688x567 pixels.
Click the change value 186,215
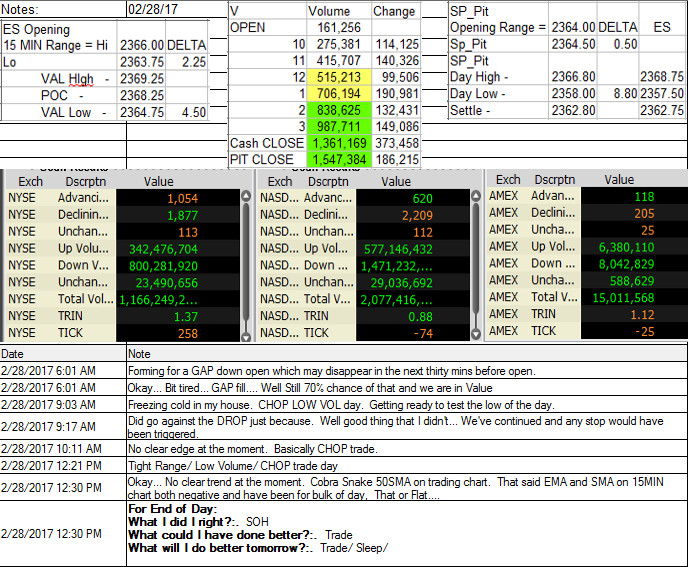[397, 159]
